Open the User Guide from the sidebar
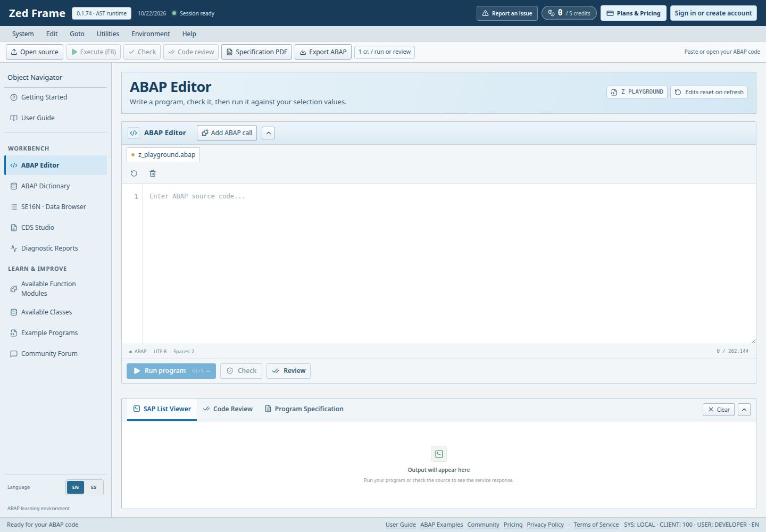Image resolution: width=766 pixels, height=532 pixels. click(x=55, y=118)
